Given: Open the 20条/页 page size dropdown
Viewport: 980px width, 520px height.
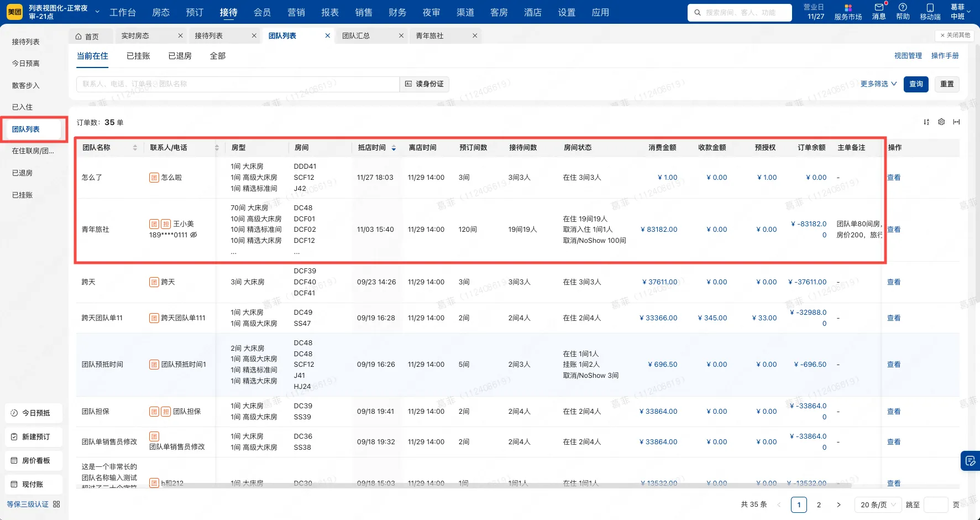Looking at the screenshot, I should tap(877, 505).
